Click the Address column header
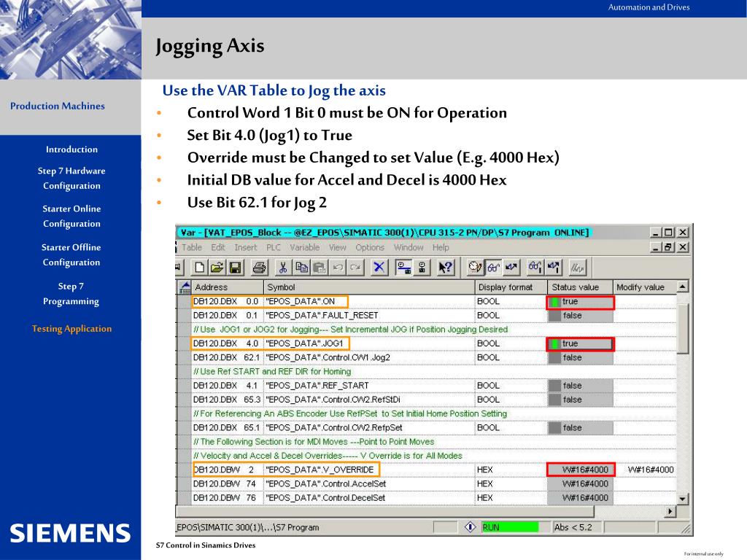Screen dimensions: 747x560 (x=228, y=287)
